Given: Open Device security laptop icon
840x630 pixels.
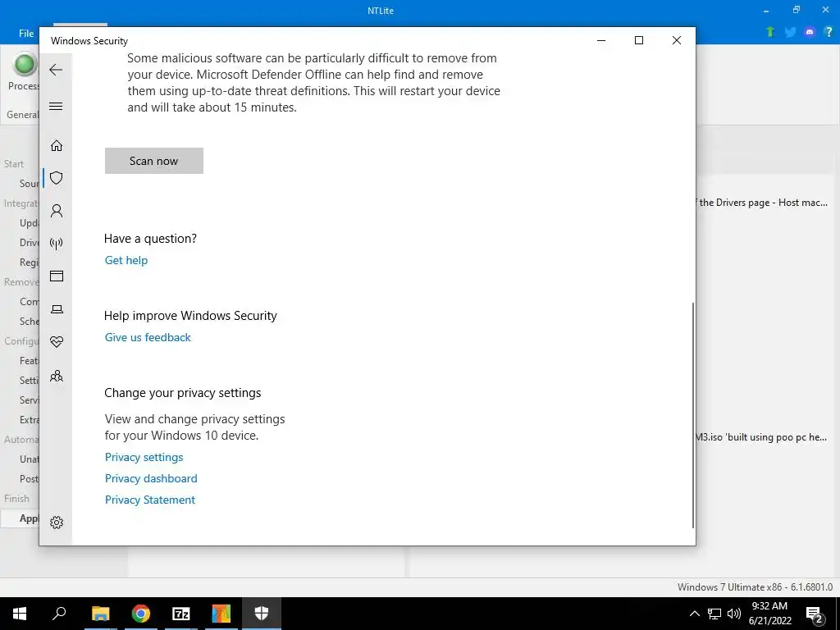Looking at the screenshot, I should coord(57,309).
